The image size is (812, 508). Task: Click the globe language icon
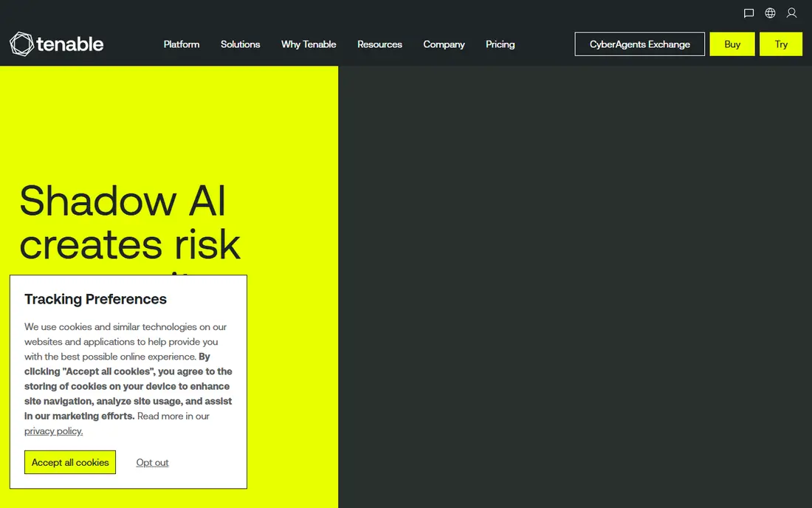pos(770,13)
